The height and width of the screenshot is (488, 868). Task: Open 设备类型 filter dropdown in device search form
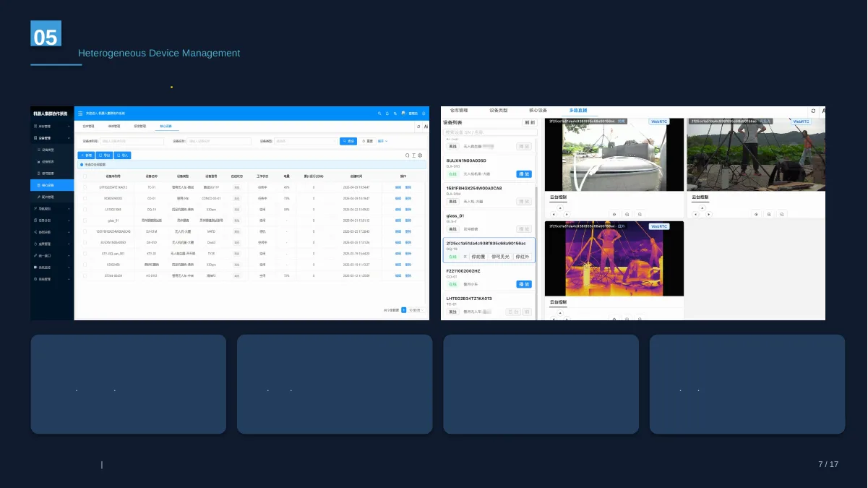[x=306, y=141]
